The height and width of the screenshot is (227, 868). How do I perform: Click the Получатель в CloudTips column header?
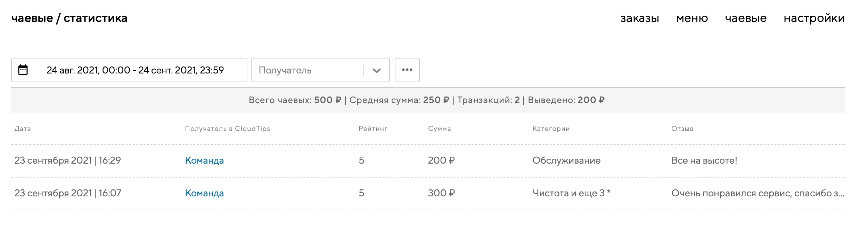point(227,129)
